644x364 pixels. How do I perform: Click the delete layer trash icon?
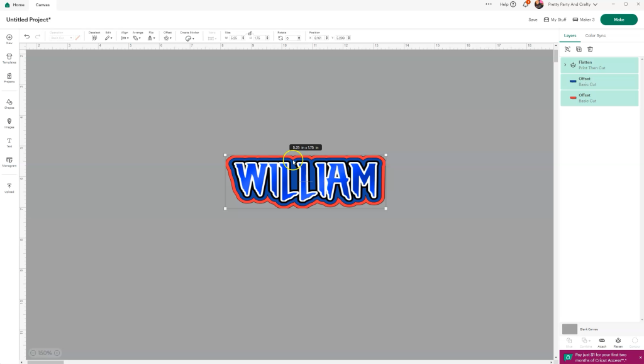(590, 49)
